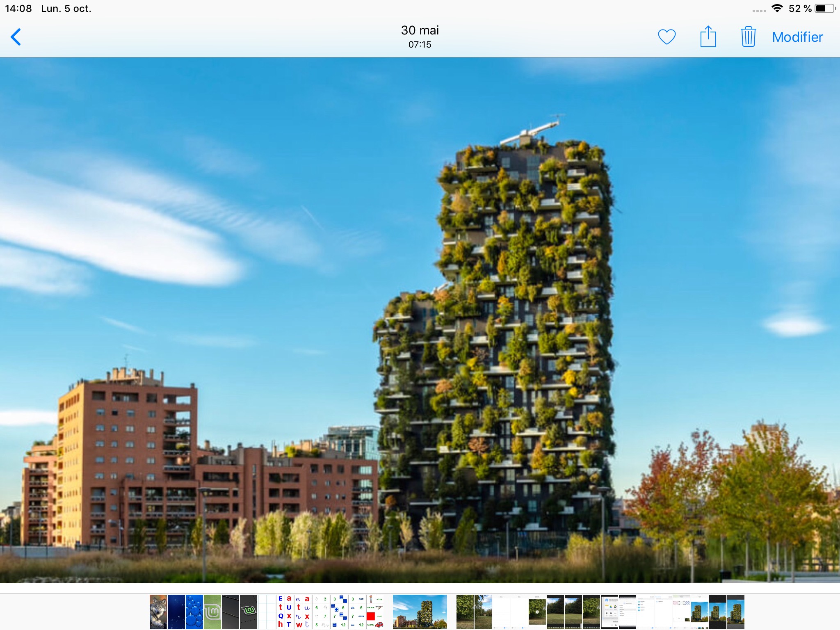Select the red and blue letters thumbnail
The width and height of the screenshot is (840, 630).
[285, 612]
